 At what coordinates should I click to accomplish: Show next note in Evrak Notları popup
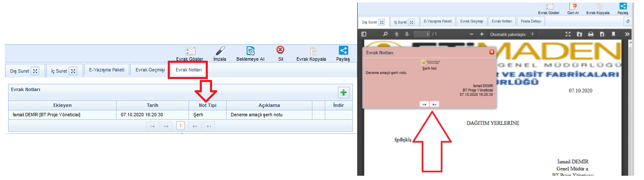pos(434,104)
